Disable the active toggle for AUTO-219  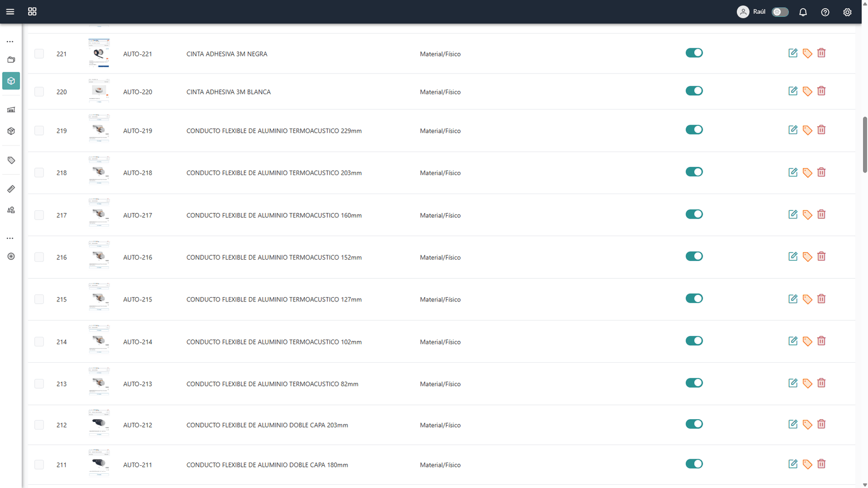click(694, 130)
